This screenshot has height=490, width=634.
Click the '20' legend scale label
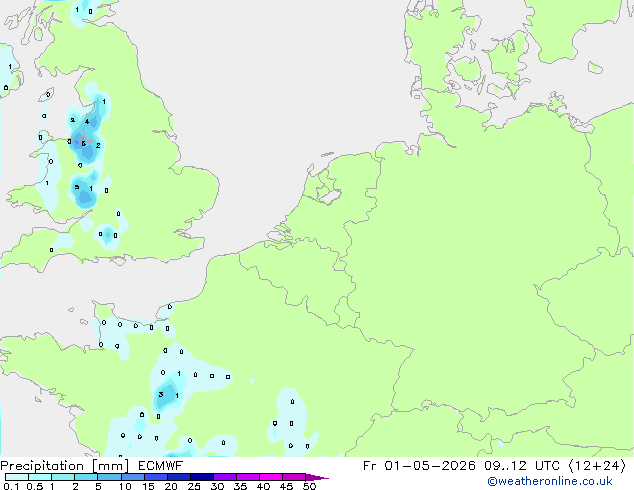171,486
